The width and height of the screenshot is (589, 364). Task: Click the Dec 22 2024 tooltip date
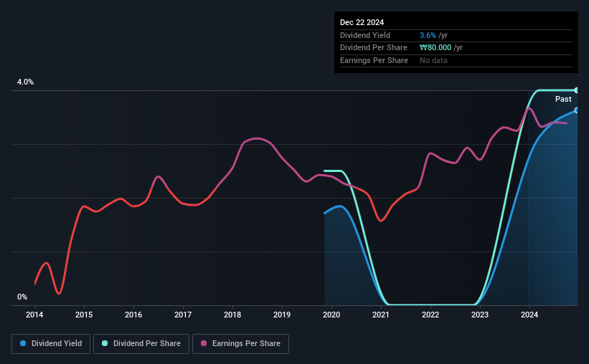coord(362,22)
